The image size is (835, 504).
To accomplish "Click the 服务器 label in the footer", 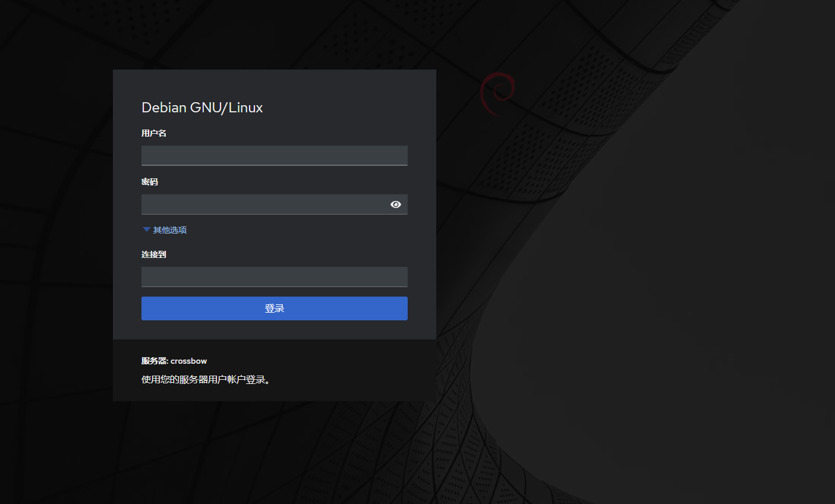I will coord(155,361).
